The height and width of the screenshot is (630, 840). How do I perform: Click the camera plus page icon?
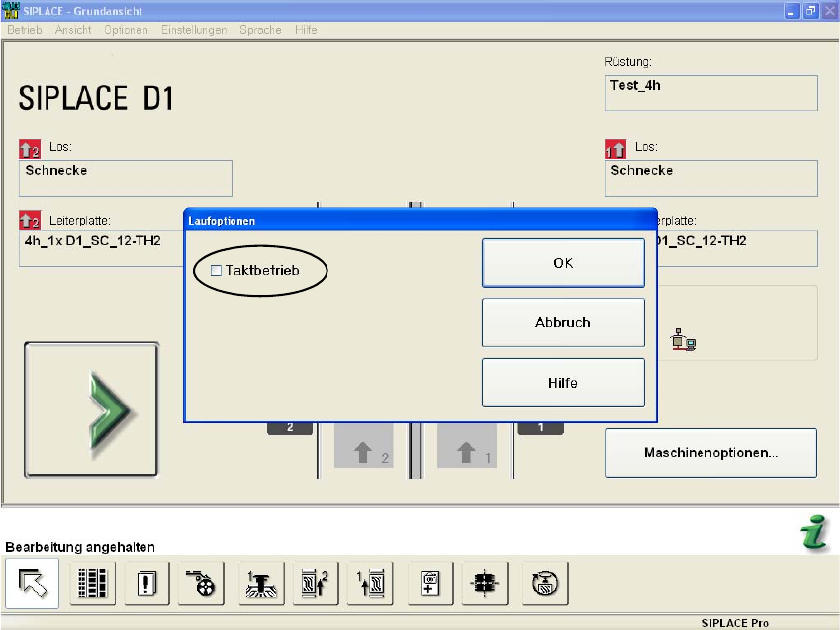pyautogui.click(x=430, y=584)
